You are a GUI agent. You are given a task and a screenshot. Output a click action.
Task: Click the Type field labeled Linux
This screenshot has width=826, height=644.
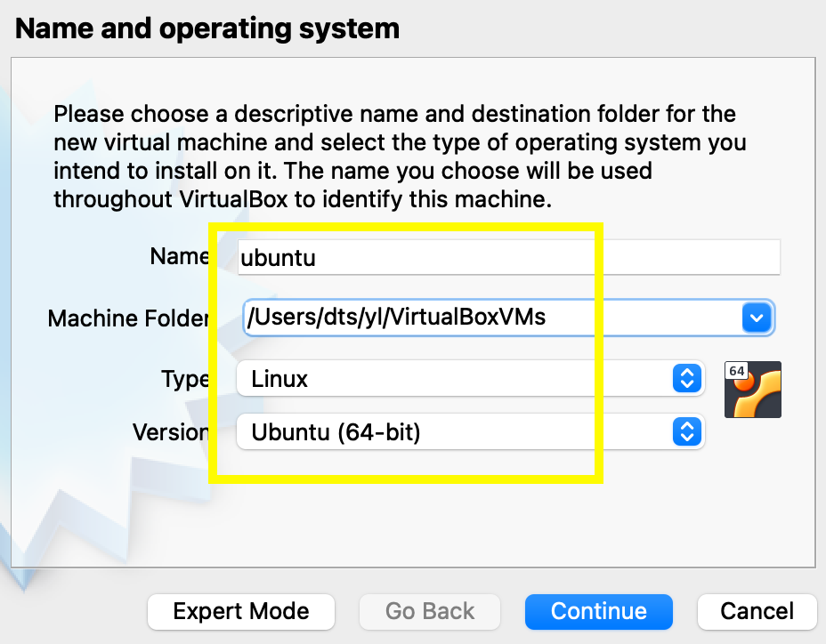(x=401, y=378)
